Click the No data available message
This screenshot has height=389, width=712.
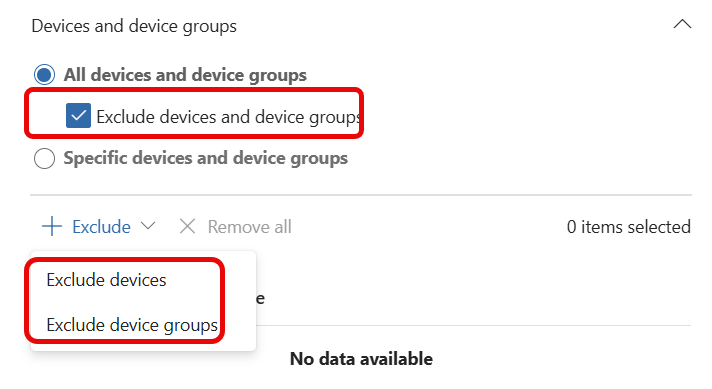pyautogui.click(x=361, y=359)
